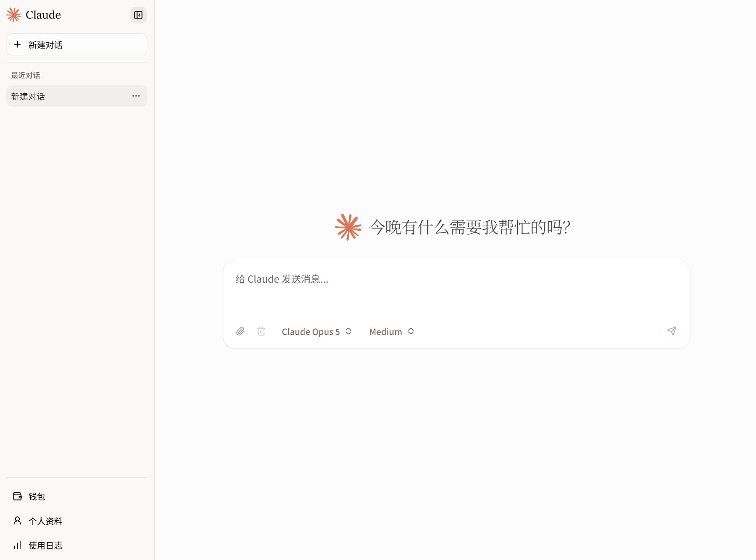Open the Medium effort level dropdown
This screenshot has height=560, width=756.
[392, 332]
